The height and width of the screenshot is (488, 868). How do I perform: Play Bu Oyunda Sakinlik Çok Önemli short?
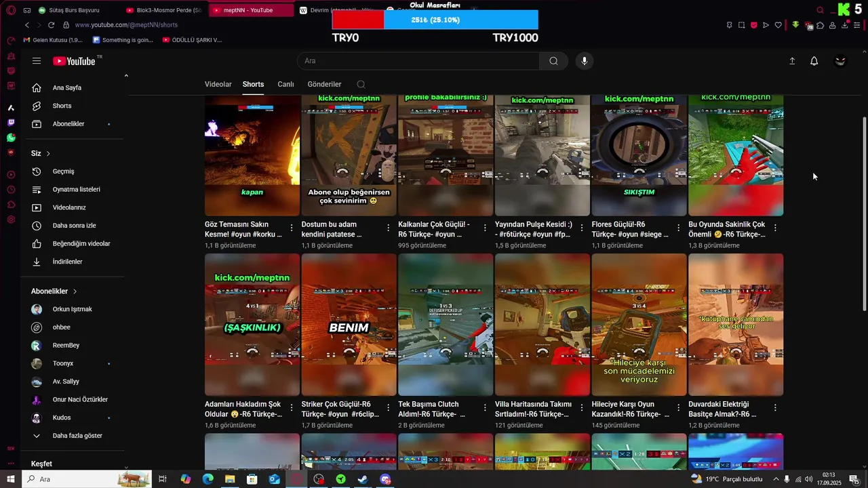pyautogui.click(x=736, y=155)
